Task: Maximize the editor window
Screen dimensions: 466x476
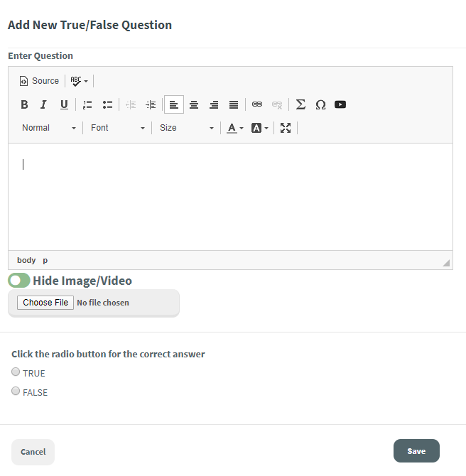Action: [x=286, y=128]
